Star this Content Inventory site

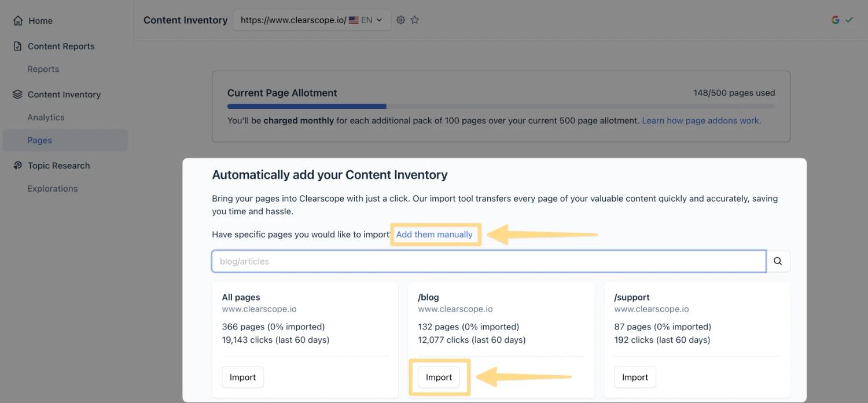tap(415, 20)
